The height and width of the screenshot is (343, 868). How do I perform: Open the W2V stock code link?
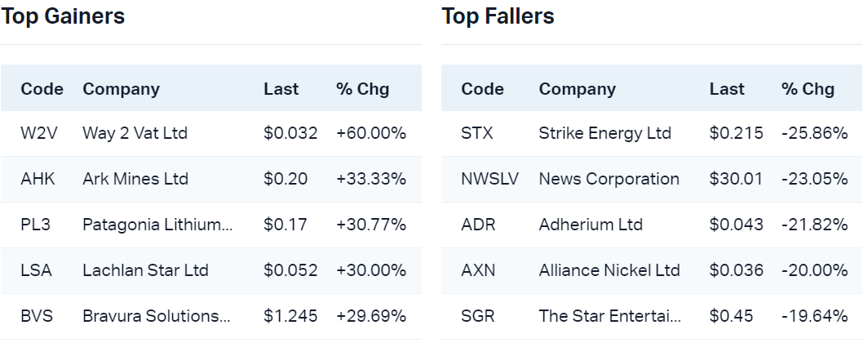[37, 132]
